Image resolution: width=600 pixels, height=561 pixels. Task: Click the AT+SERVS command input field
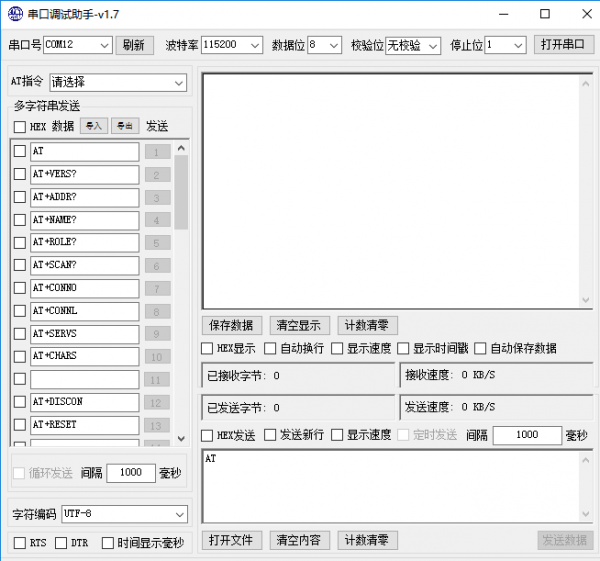tap(85, 334)
